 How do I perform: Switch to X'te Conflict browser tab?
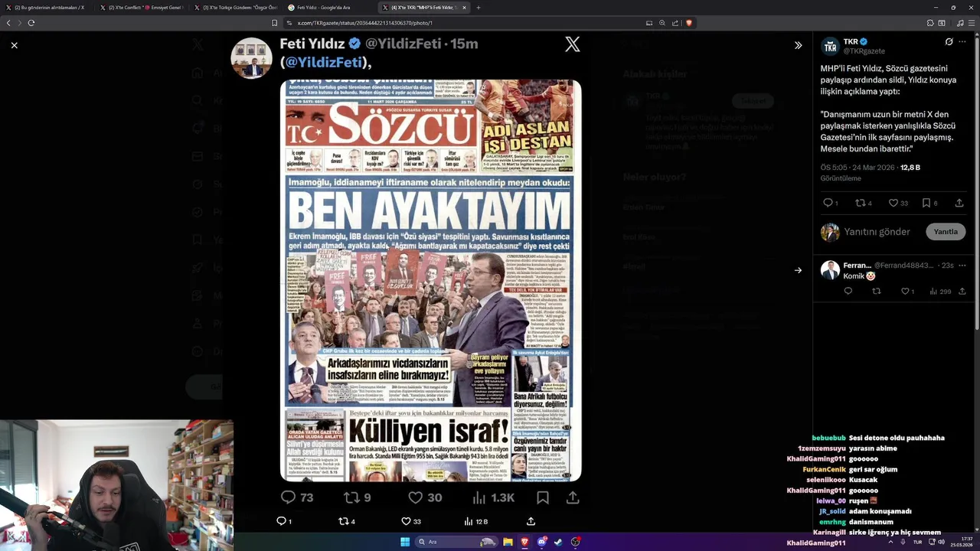[141, 8]
